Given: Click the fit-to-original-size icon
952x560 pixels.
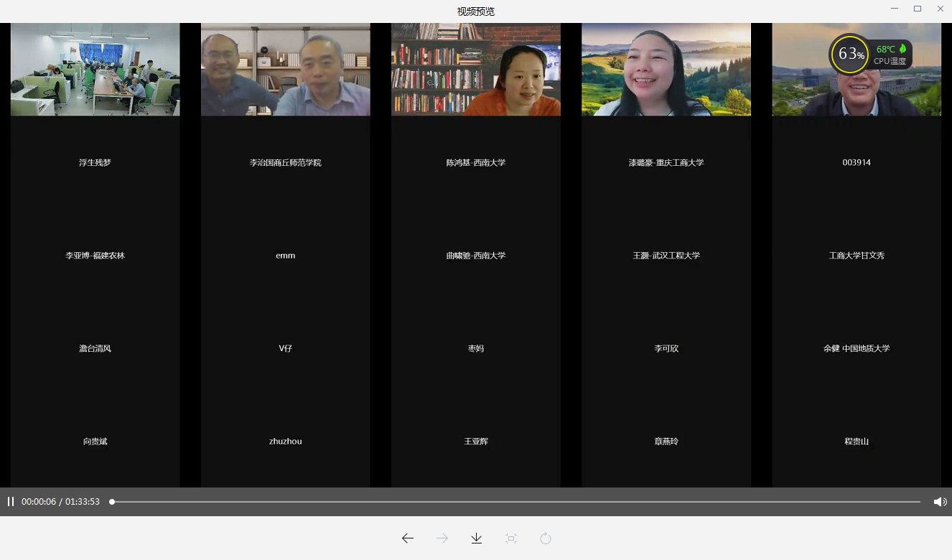Looking at the screenshot, I should (x=511, y=538).
